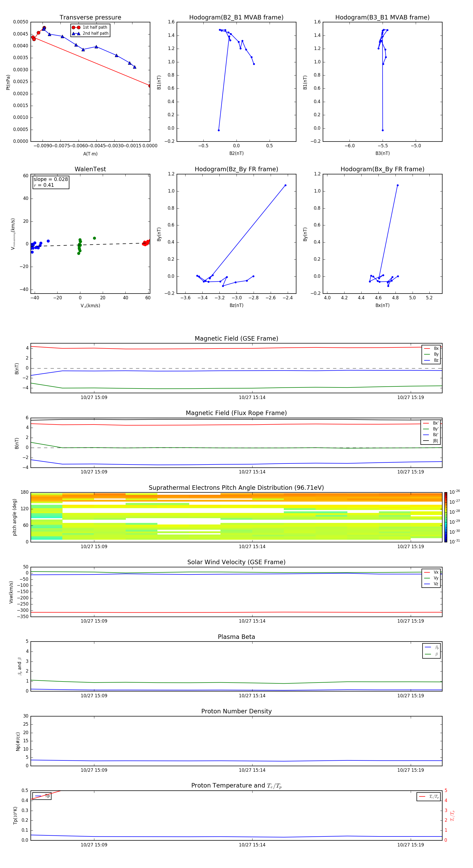Click the |B| entry in Flux Rope legend
The width and height of the screenshot is (473, 868).
(431, 441)
